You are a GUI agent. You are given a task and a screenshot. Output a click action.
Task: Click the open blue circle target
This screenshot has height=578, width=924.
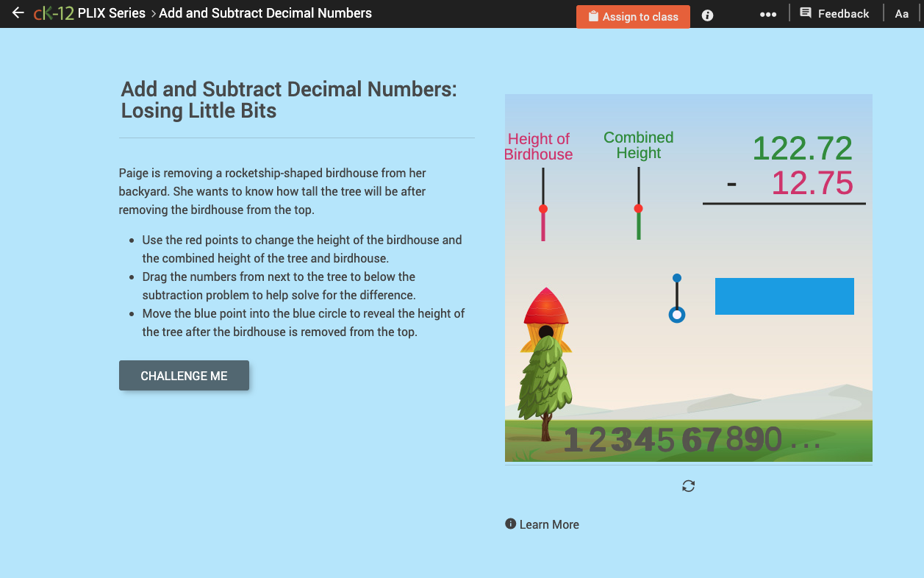[676, 315]
